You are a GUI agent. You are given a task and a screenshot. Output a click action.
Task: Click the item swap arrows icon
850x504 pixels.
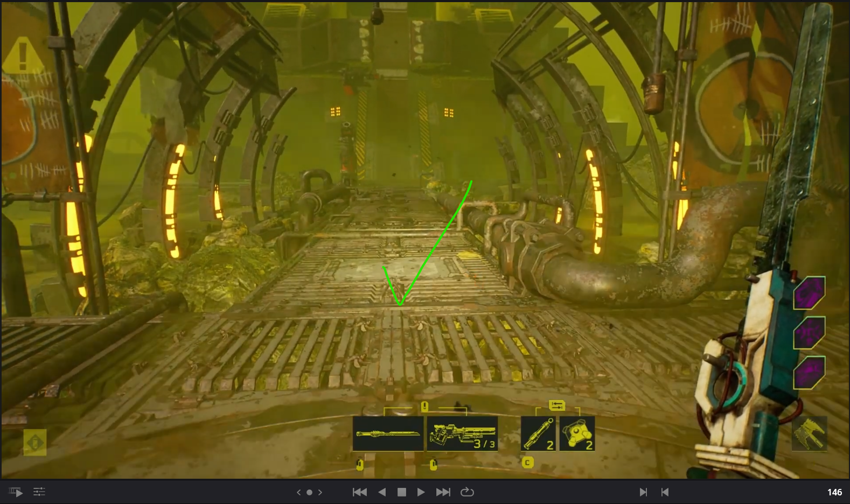[x=556, y=405]
